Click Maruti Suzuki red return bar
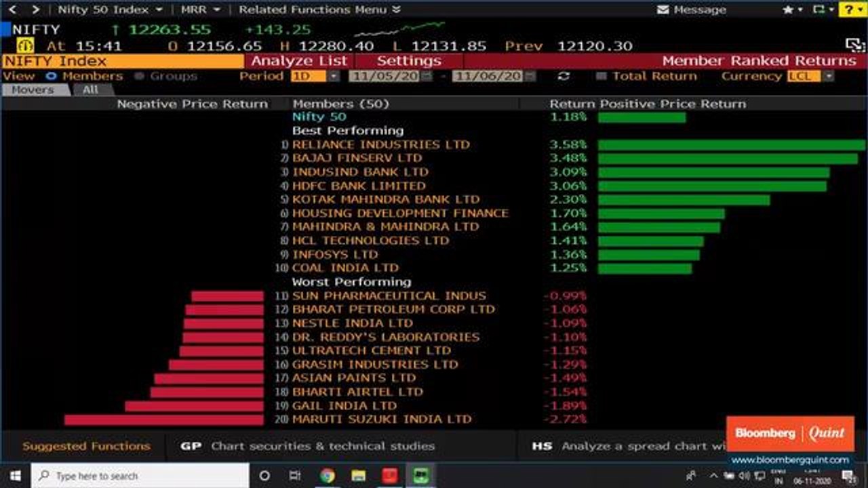Viewport: 868px width, 488px height. (x=163, y=420)
